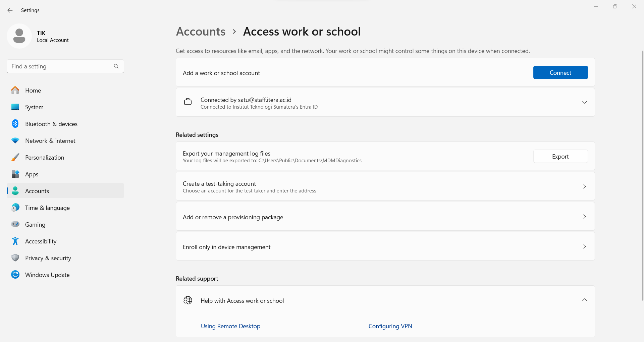Viewport: 644px width, 342px height.
Task: Restore down the Settings window
Action: coord(615,6)
